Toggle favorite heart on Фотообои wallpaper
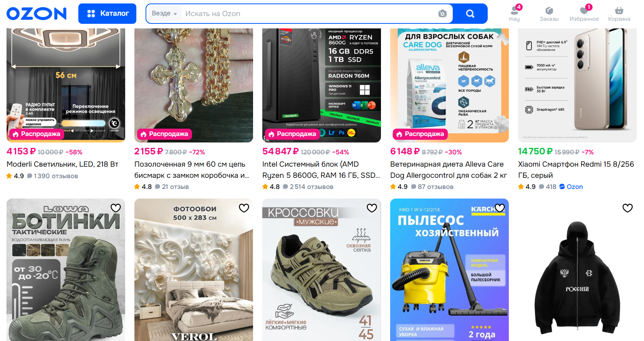This screenshot has height=341, width=644. 244,208
